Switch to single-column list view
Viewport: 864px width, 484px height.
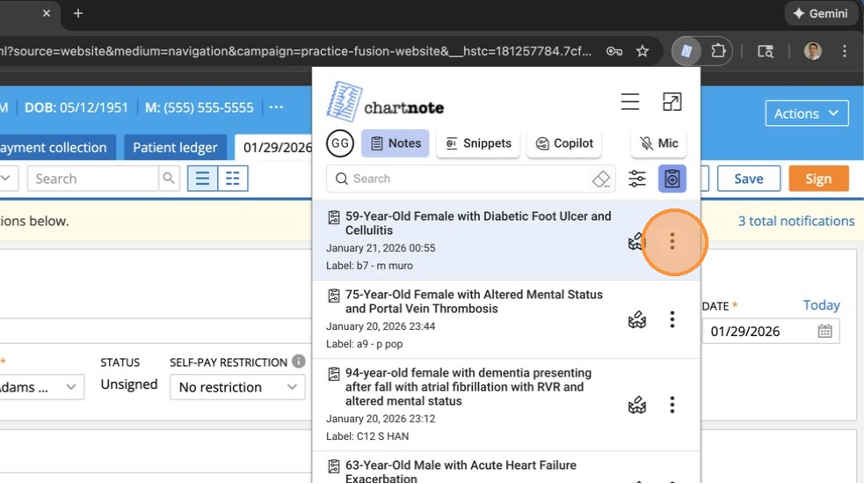pos(203,179)
